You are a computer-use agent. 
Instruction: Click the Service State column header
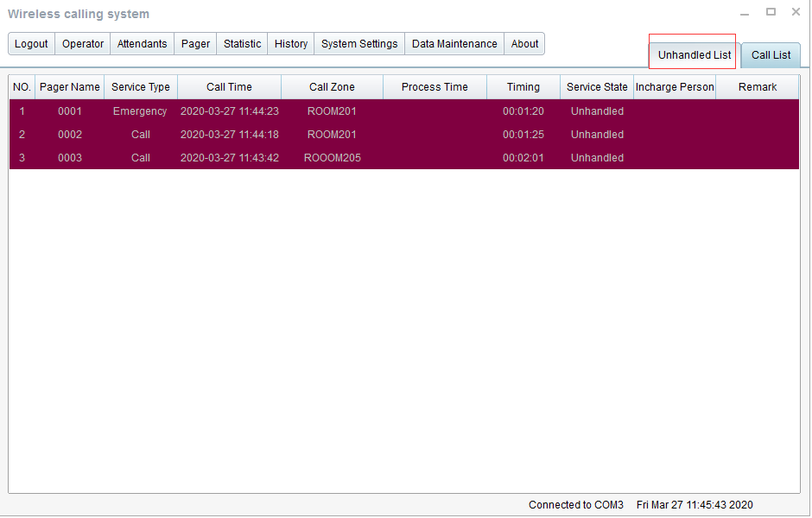(x=597, y=87)
